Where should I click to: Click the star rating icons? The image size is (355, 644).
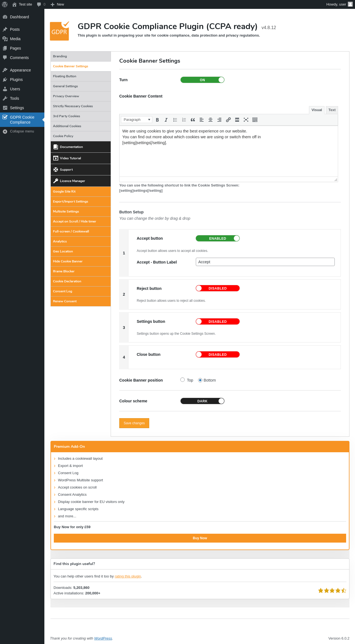coord(332,591)
